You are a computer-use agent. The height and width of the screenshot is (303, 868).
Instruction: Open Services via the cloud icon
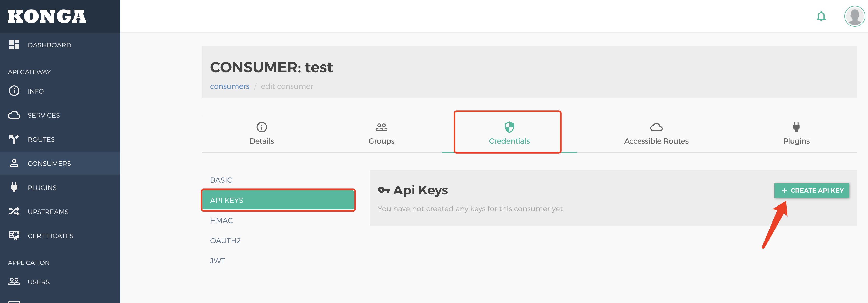14,115
